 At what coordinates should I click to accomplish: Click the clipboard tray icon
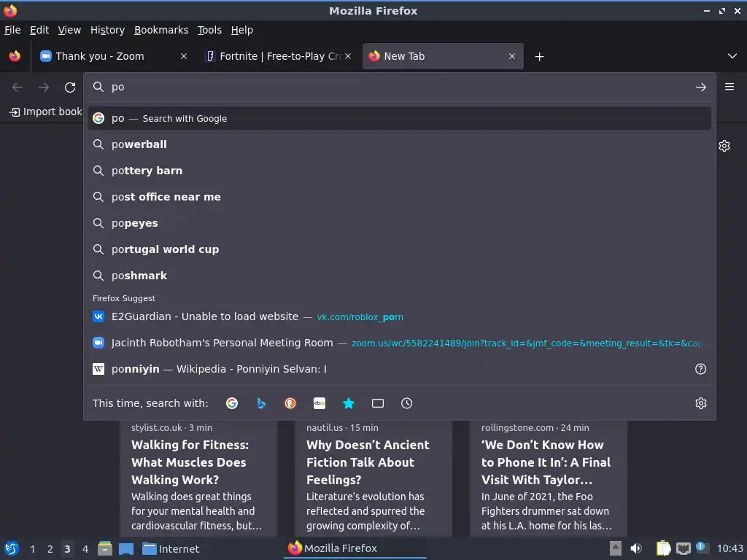662,548
